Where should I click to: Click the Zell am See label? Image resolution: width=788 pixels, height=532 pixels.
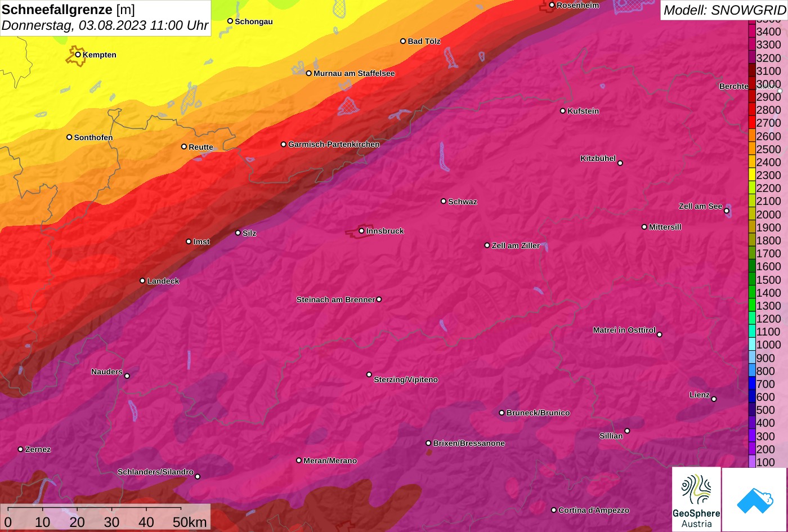click(700, 207)
